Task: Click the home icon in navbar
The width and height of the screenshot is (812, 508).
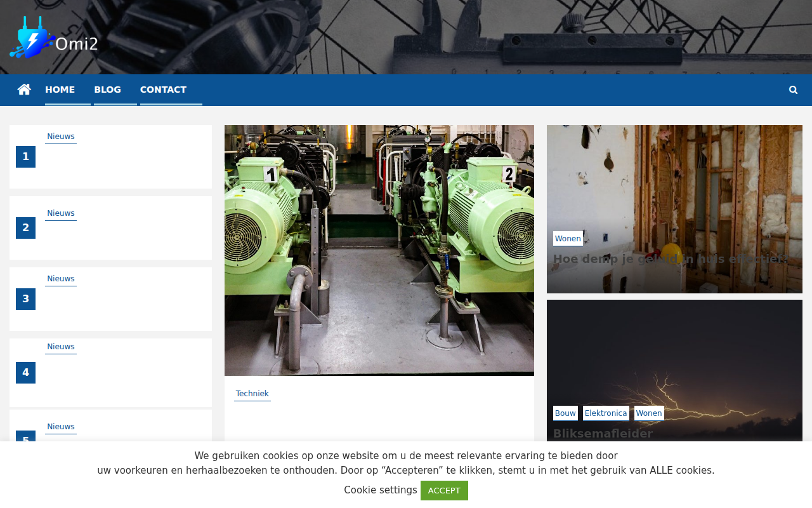Action: point(24,90)
